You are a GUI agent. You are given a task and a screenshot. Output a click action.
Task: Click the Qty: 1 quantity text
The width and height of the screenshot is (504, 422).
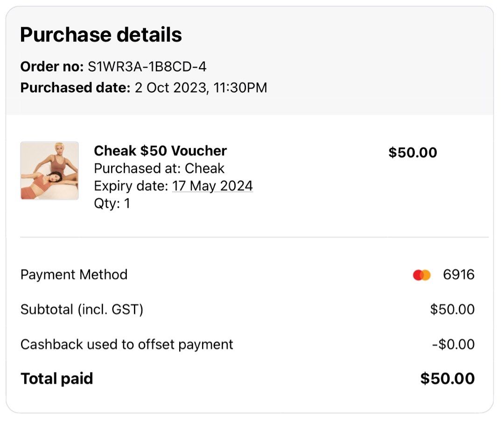112,203
